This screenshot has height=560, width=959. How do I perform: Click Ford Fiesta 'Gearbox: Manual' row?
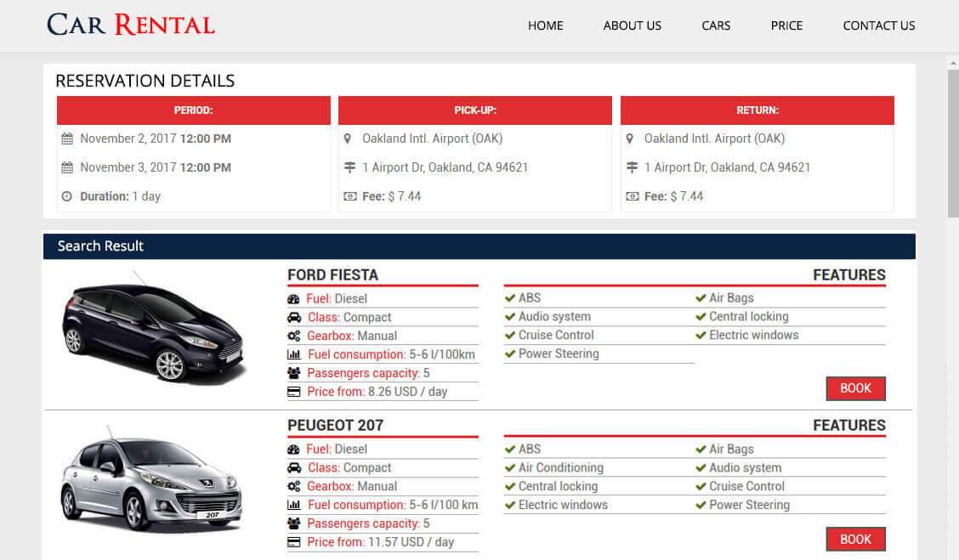tap(383, 337)
